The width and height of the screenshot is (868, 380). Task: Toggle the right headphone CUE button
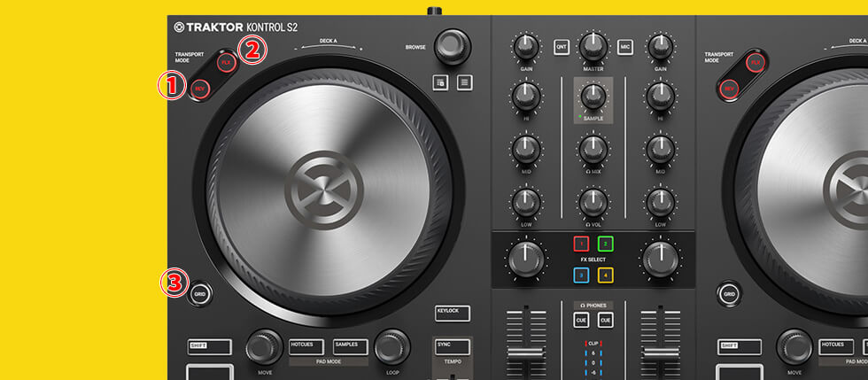(606, 320)
